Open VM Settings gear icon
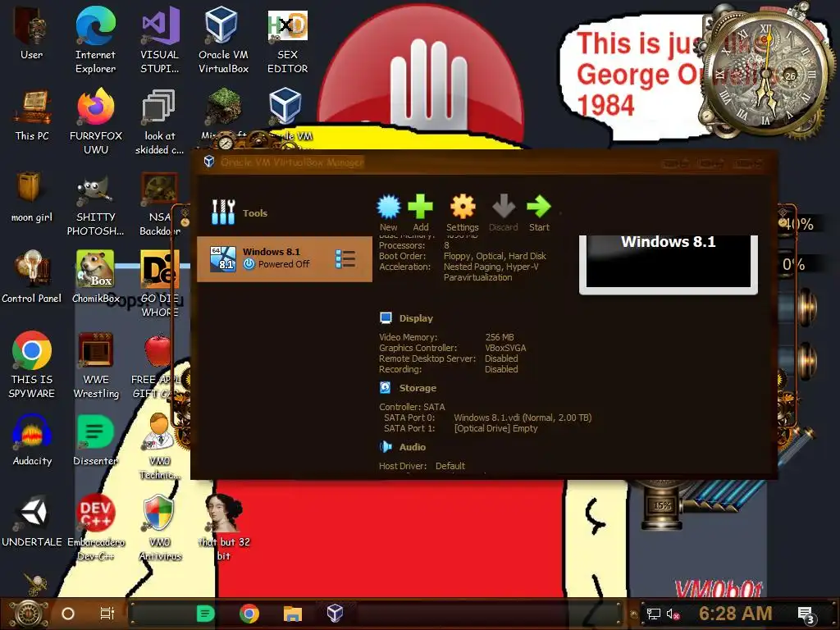840x630 pixels. pyautogui.click(x=463, y=212)
